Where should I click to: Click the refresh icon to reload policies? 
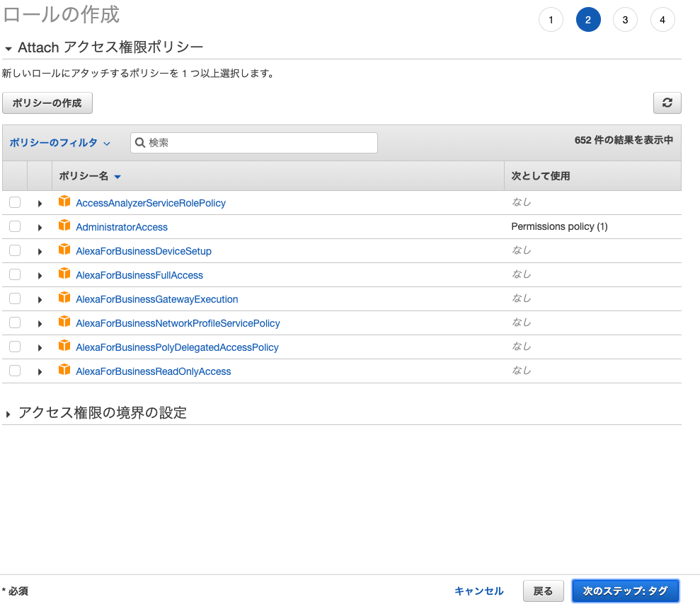(x=666, y=103)
